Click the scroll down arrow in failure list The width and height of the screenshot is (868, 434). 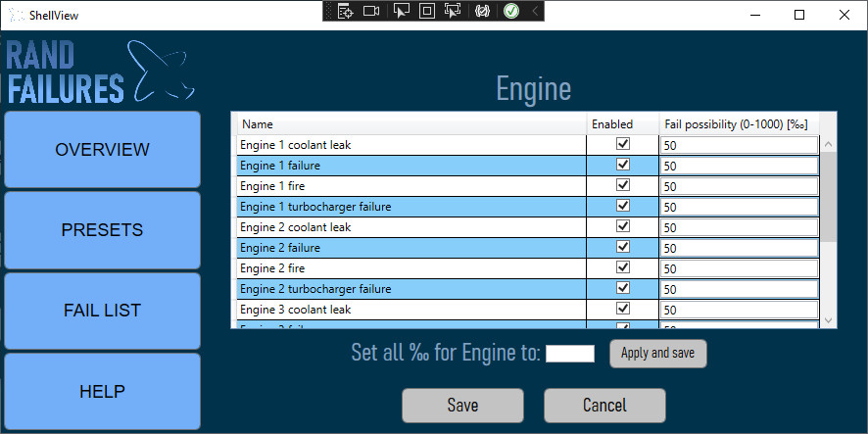pos(829,319)
